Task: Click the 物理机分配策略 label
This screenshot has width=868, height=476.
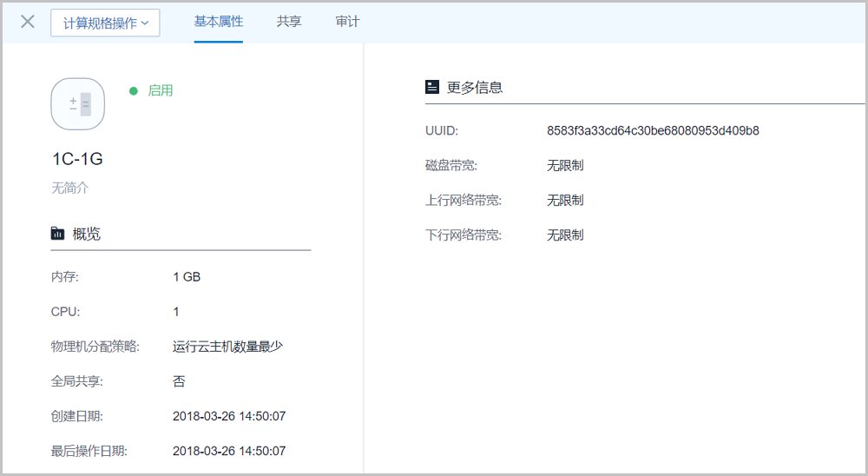Action: pos(95,347)
